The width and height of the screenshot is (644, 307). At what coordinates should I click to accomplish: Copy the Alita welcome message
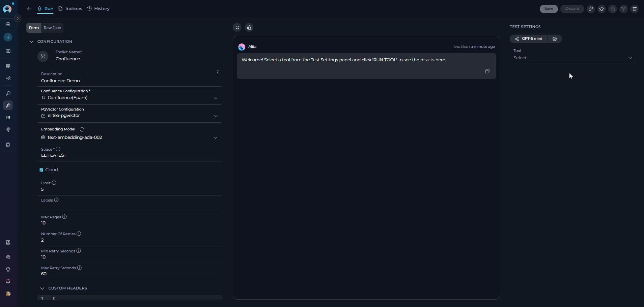point(487,71)
